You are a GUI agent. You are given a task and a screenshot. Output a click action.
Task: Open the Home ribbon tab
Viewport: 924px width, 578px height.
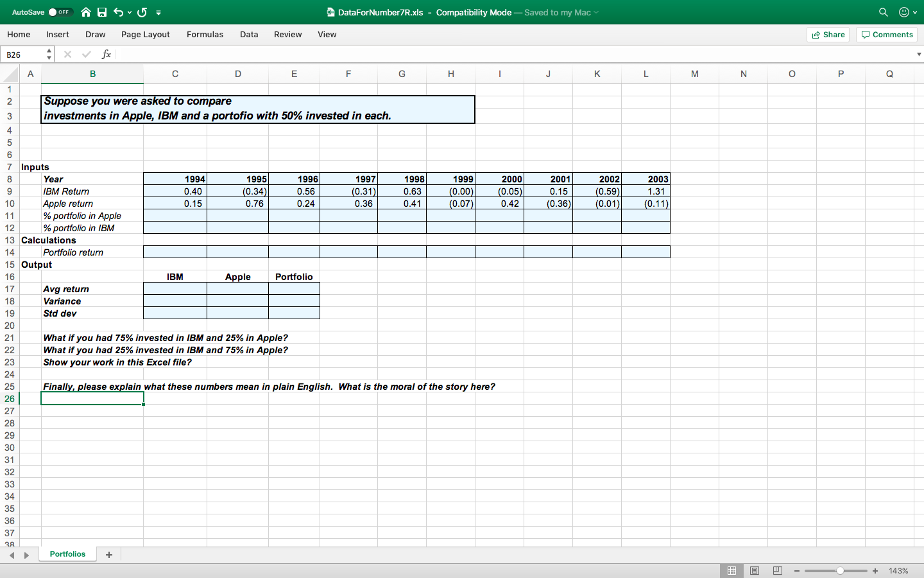pos(19,35)
